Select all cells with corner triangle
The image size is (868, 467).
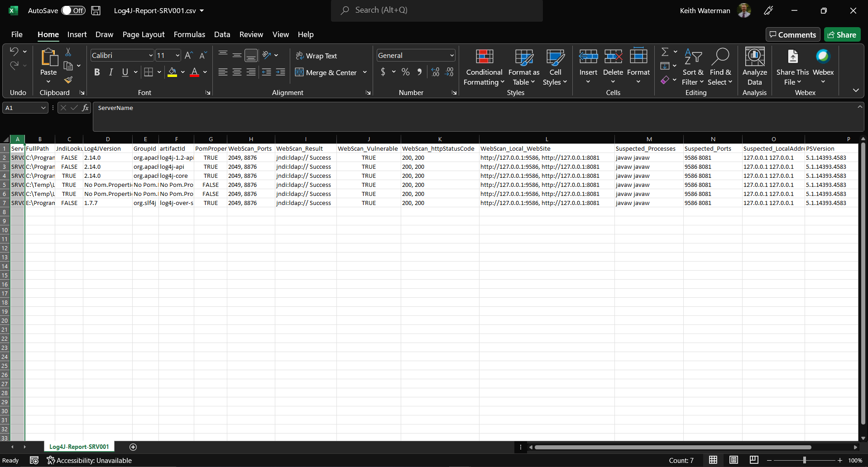pyautogui.click(x=6, y=139)
